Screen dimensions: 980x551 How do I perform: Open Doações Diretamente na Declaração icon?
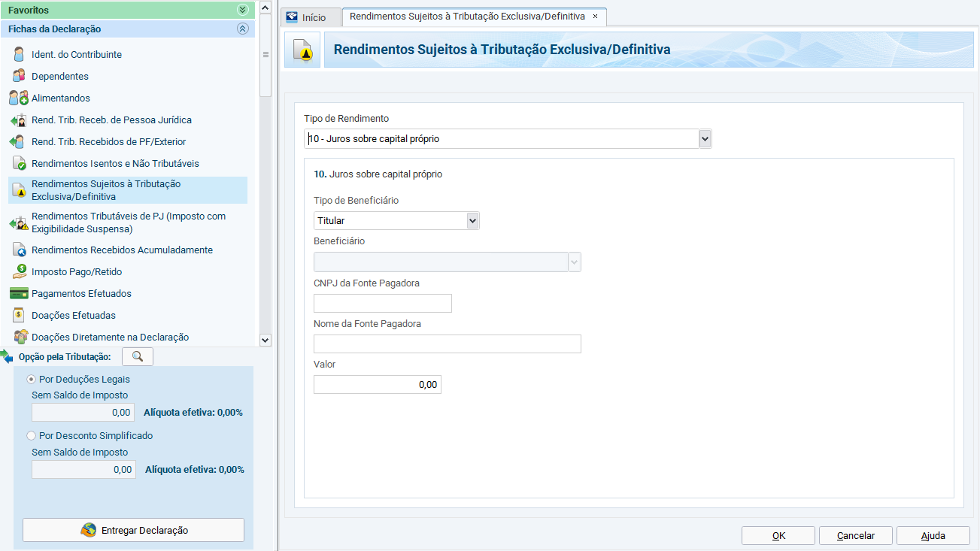click(x=20, y=337)
